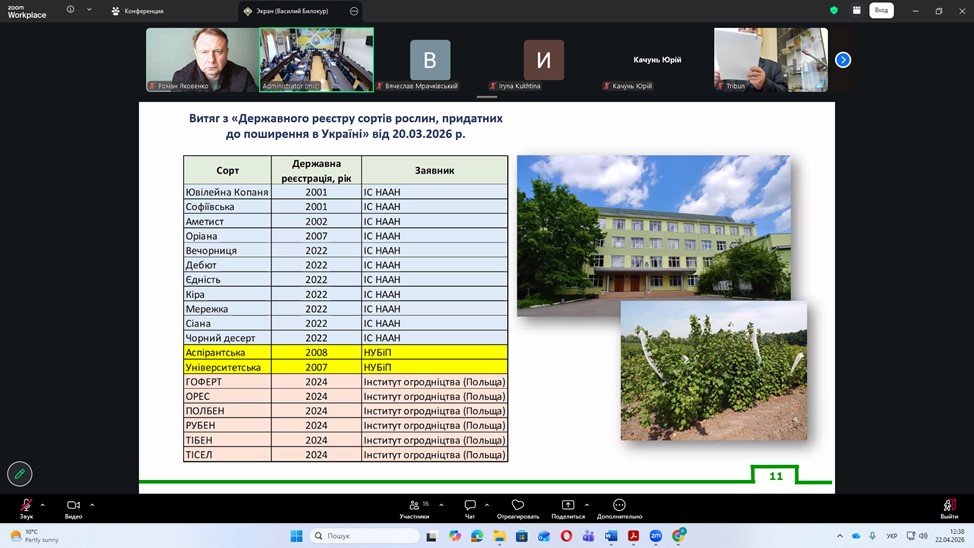Open the Дополнительно more options menu
Viewport: 974px width, 548px height.
click(619, 506)
